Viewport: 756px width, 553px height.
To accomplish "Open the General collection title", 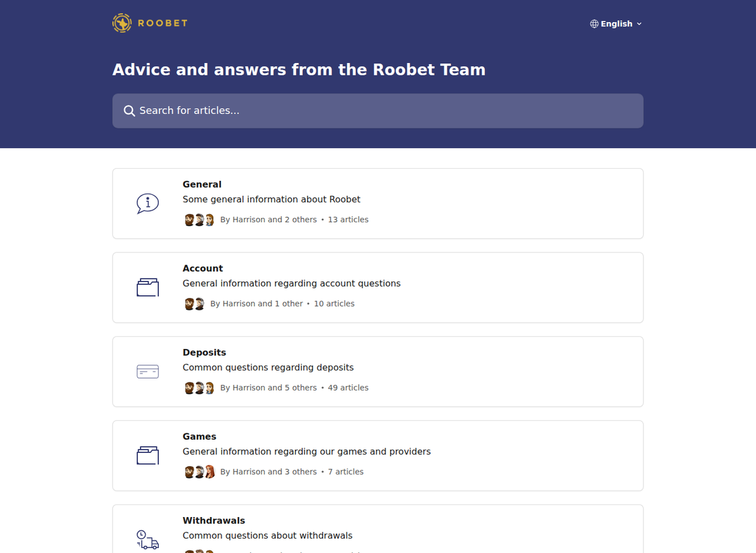I will [x=202, y=185].
